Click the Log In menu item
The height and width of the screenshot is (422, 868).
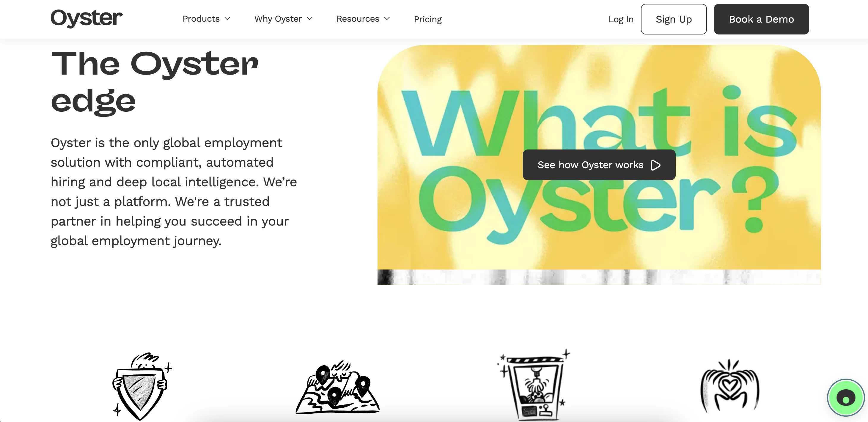coord(620,18)
